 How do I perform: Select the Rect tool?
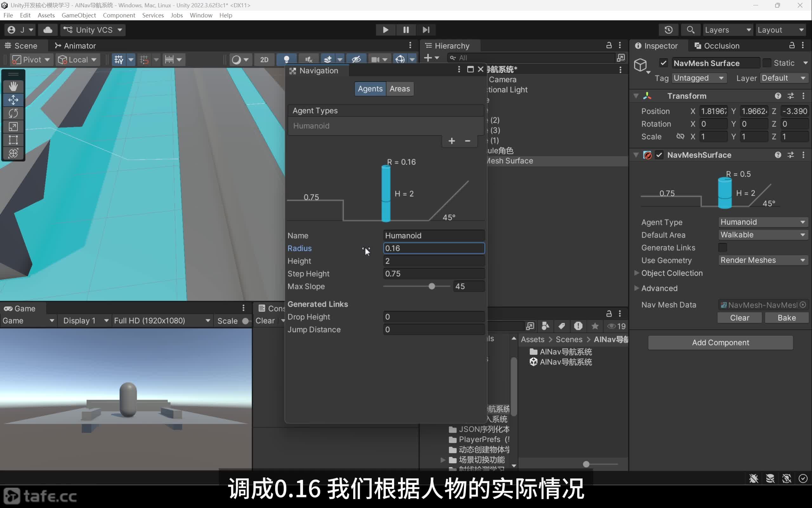pyautogui.click(x=13, y=140)
